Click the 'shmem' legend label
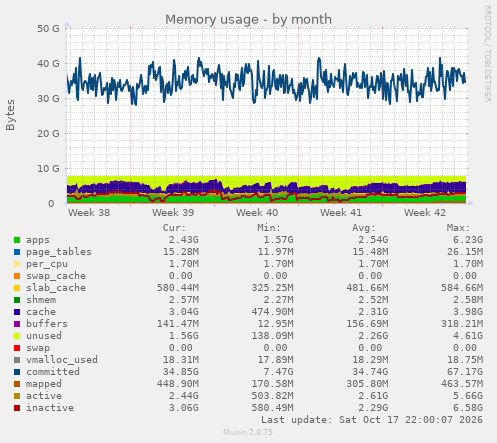This screenshot has height=443, width=497. coord(41,300)
